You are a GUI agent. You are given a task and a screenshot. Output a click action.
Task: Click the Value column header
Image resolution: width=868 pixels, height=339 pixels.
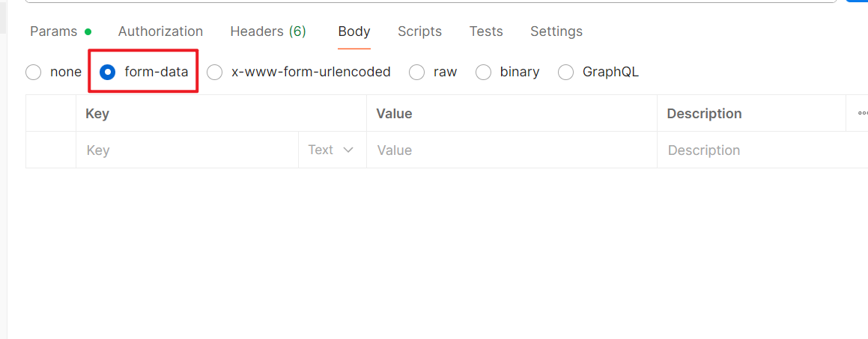pyautogui.click(x=512, y=113)
